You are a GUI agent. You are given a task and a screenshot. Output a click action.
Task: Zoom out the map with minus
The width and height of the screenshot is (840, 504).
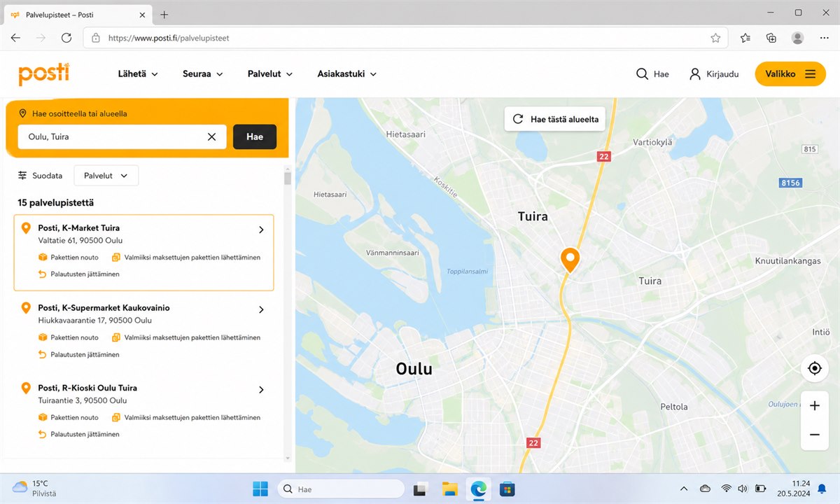(x=814, y=435)
